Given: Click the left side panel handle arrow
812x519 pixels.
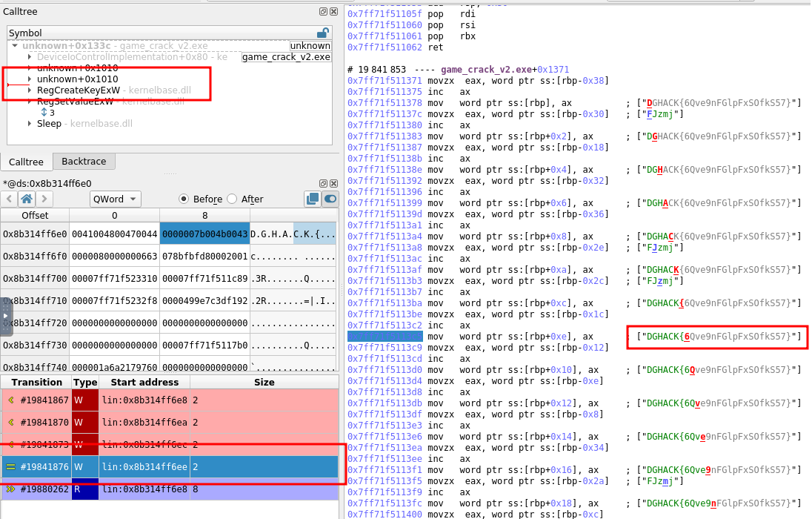Looking at the screenshot, I should click(6, 317).
